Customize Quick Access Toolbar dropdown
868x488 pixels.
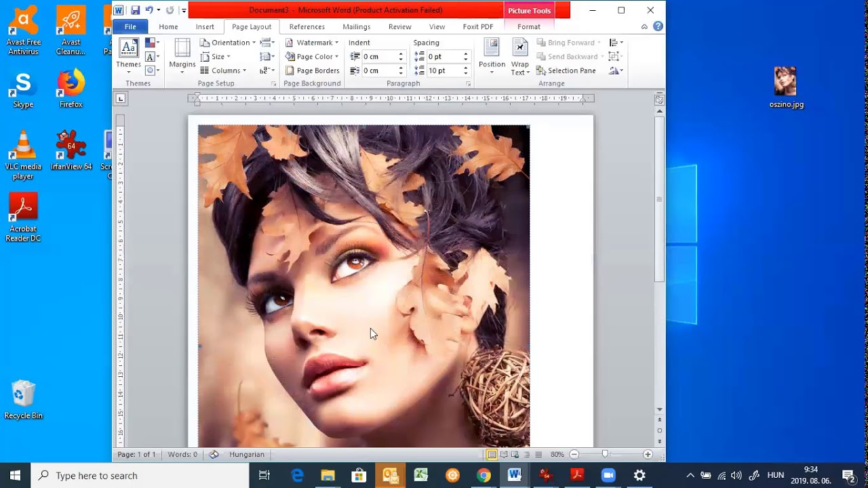point(184,10)
